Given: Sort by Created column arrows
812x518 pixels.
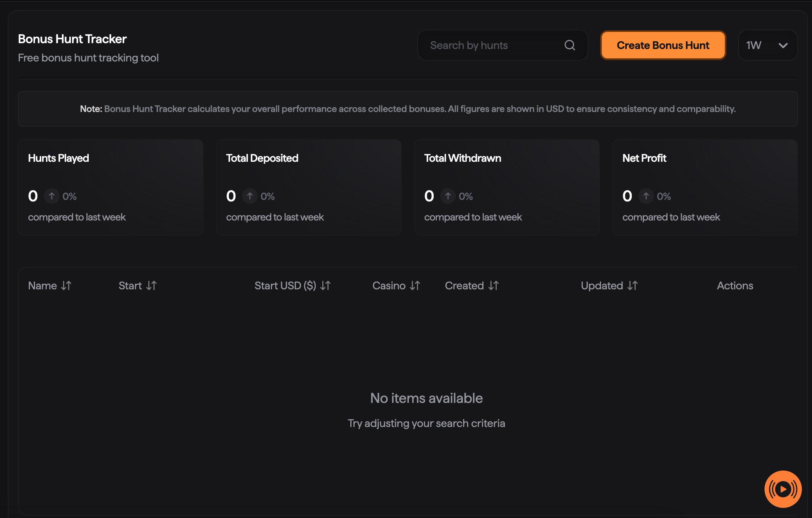Looking at the screenshot, I should [x=494, y=285].
